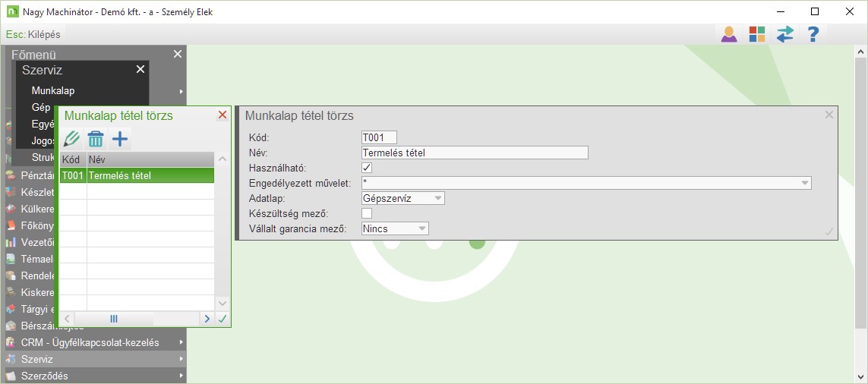Select the T001 Termelés tétel row
The height and width of the screenshot is (384, 868).
coord(137,175)
